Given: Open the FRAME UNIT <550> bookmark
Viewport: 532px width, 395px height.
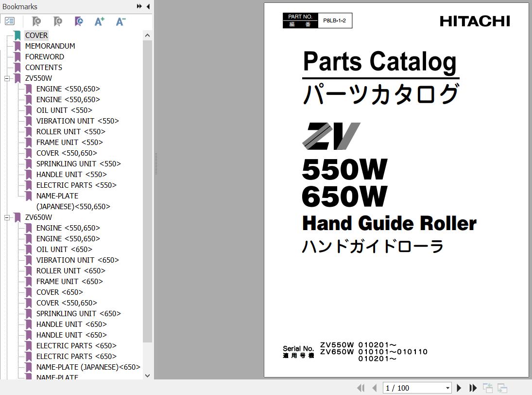Looking at the screenshot, I should click(x=69, y=143).
